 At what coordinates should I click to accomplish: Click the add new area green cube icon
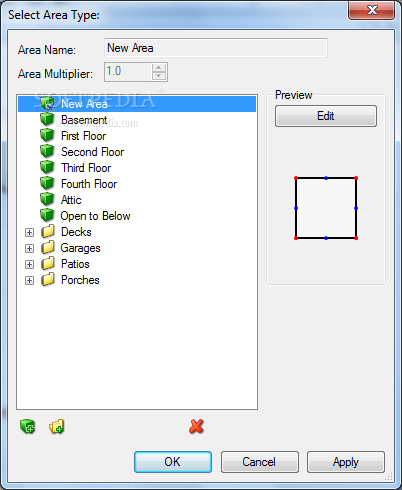[27, 426]
